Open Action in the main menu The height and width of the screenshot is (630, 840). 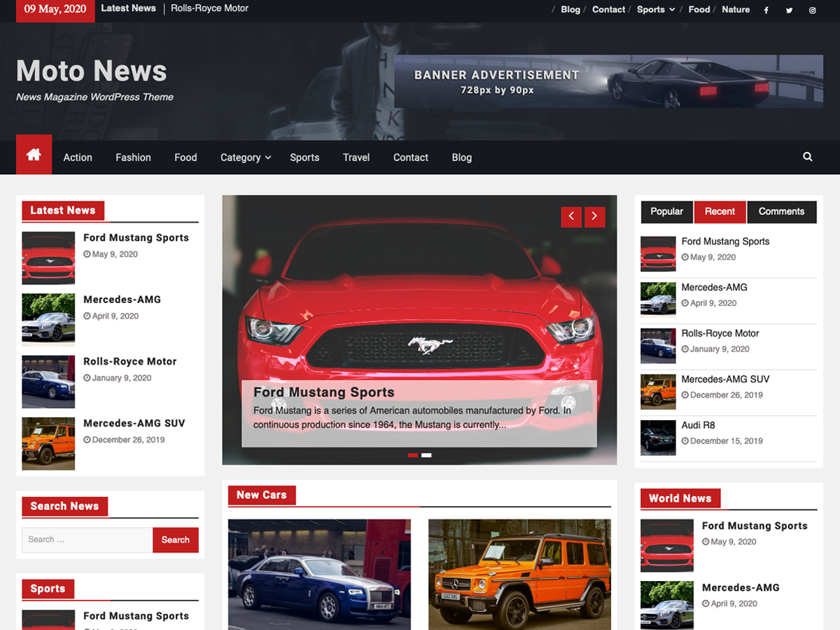(78, 157)
